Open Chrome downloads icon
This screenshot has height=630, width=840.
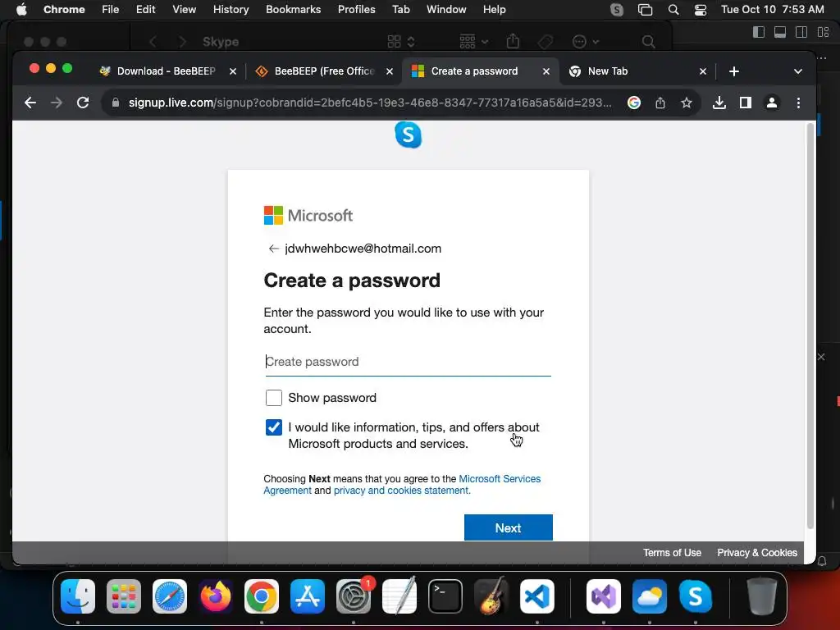tap(719, 103)
